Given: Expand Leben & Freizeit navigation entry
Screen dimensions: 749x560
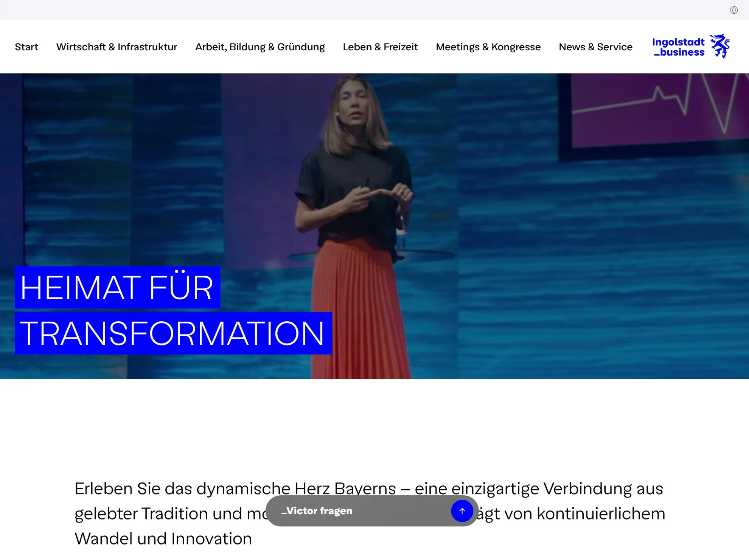Looking at the screenshot, I should [x=380, y=47].
